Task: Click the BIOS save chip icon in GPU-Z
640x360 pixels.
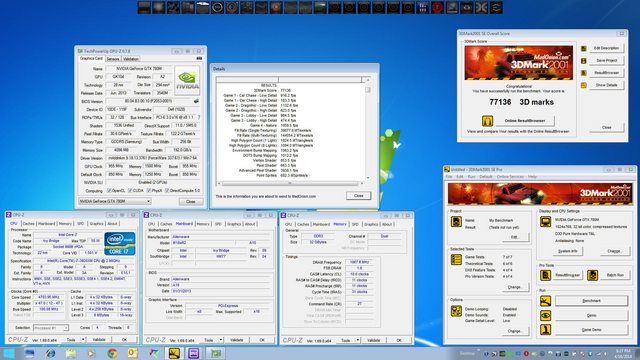Action: (x=196, y=101)
